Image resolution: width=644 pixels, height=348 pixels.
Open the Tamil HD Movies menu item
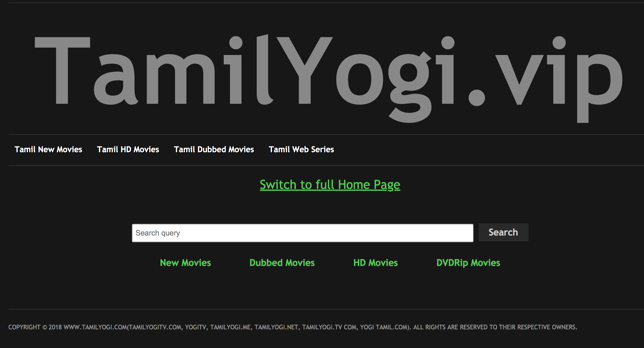[x=128, y=149]
